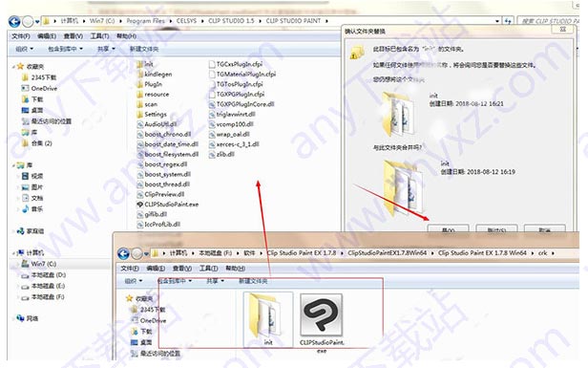Open the OneDrive favorites entry
Viewport: 588px width, 368px height.
pyautogui.click(x=39, y=88)
